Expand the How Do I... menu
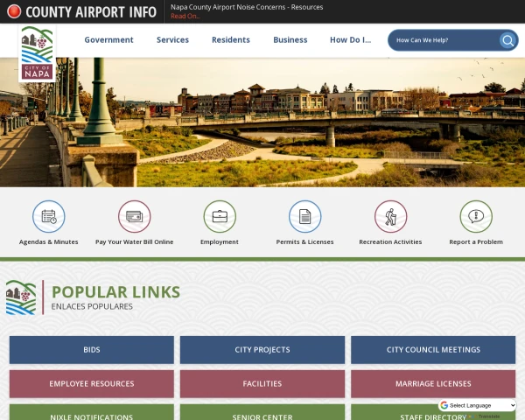The width and height of the screenshot is (525, 420). click(350, 40)
